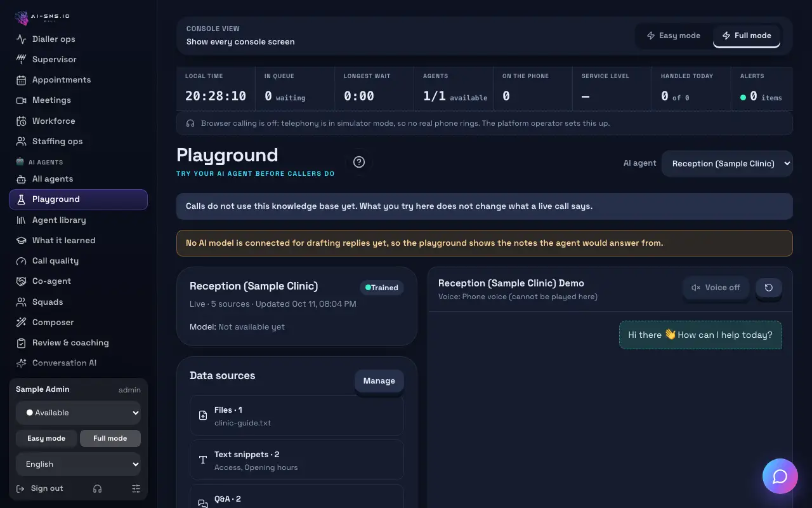
Task: Click the Files upload document icon
Action: point(203,415)
